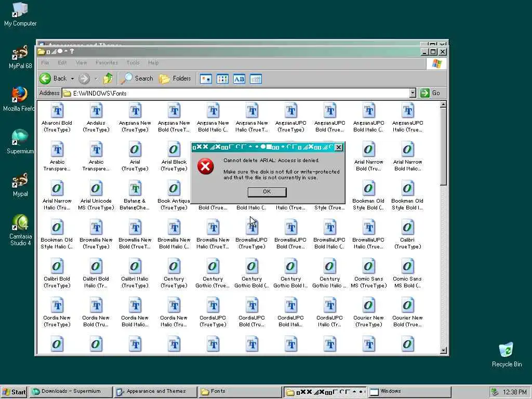The image size is (532, 399).
Task: Open the Address bar dropdown
Action: [412, 93]
